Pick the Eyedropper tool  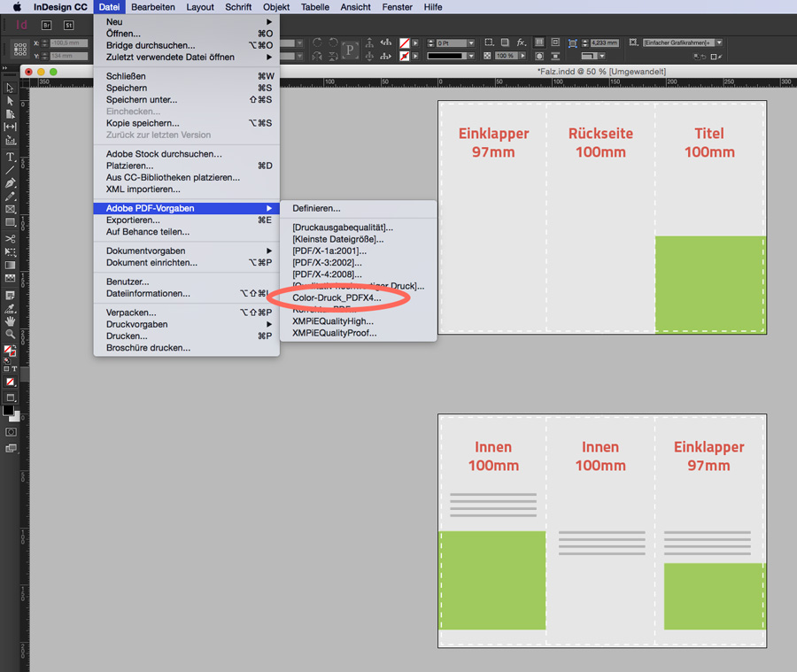pyautogui.click(x=10, y=308)
